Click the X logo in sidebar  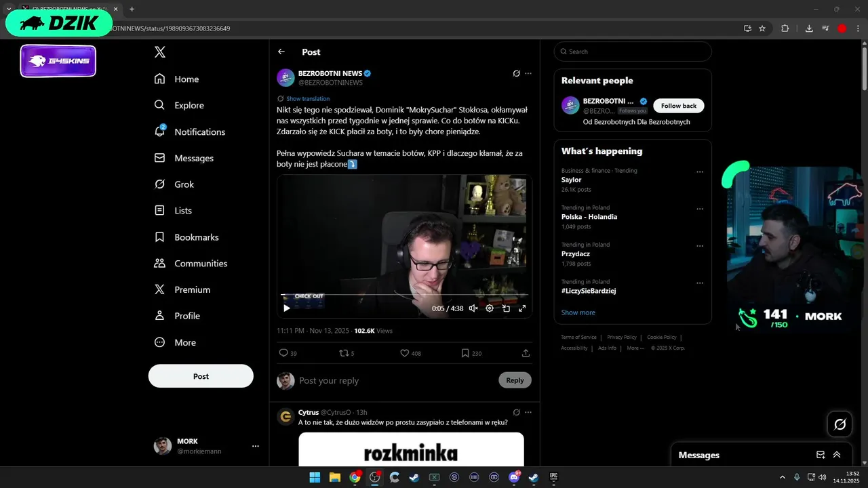[159, 52]
